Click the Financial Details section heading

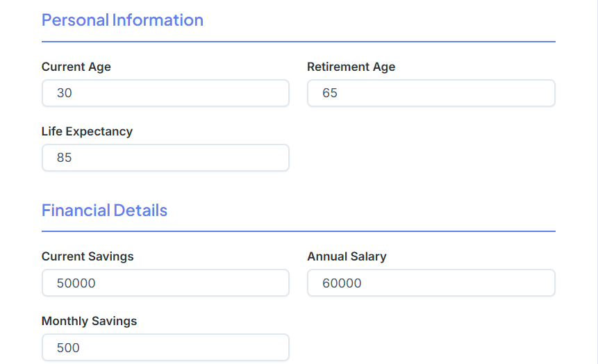(x=104, y=210)
